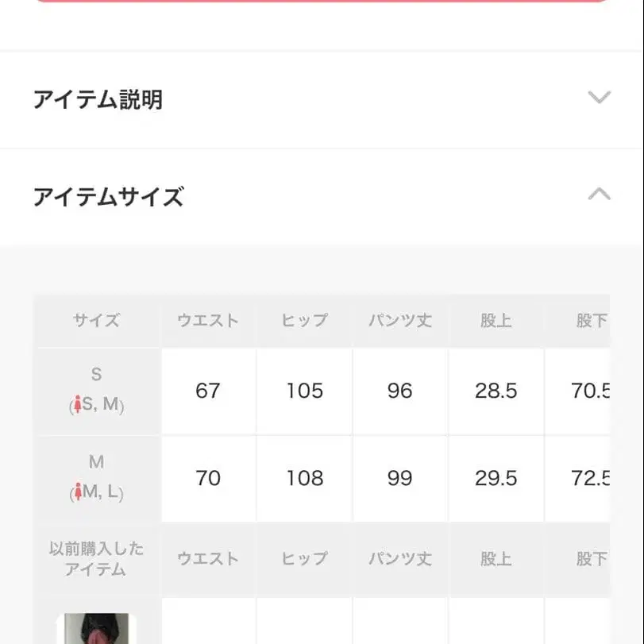Click the hip measurement value 105 for size S
The height and width of the screenshot is (644, 644).
pos(304,391)
